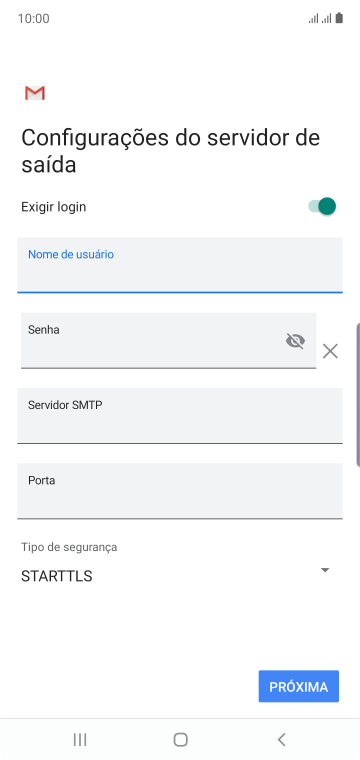Tap the Gmail logo icon
The image size is (360, 760).
tap(35, 93)
